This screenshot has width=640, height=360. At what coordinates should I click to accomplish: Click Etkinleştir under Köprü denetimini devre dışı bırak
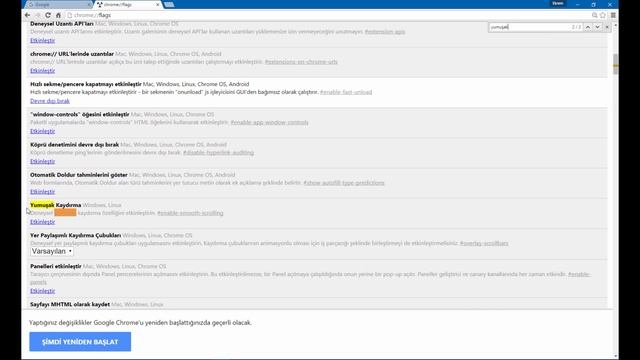42,161
